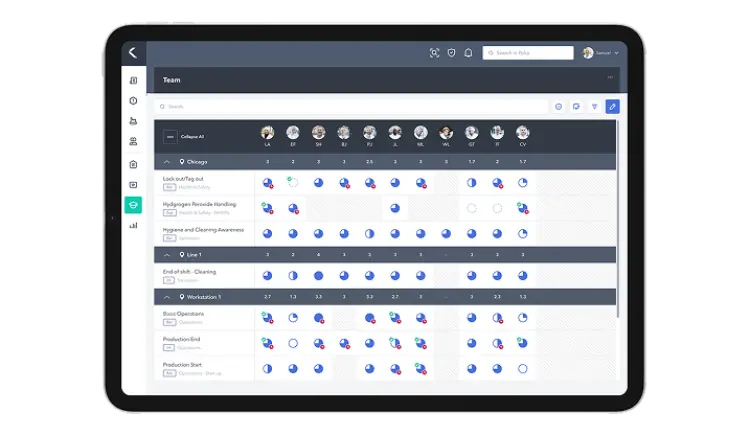Click the blue pencil edit button
Screen dimensions: 750x436
point(612,107)
